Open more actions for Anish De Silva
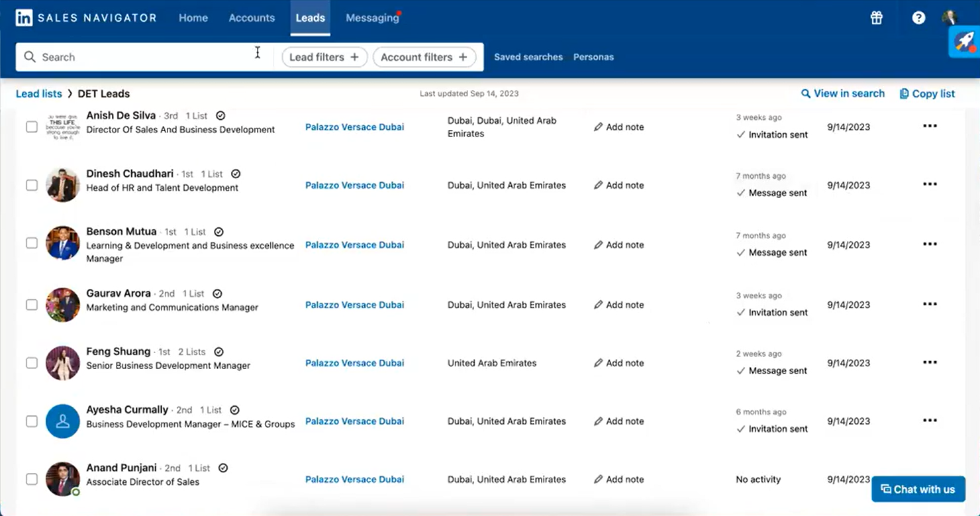980x516 pixels. pyautogui.click(x=930, y=126)
